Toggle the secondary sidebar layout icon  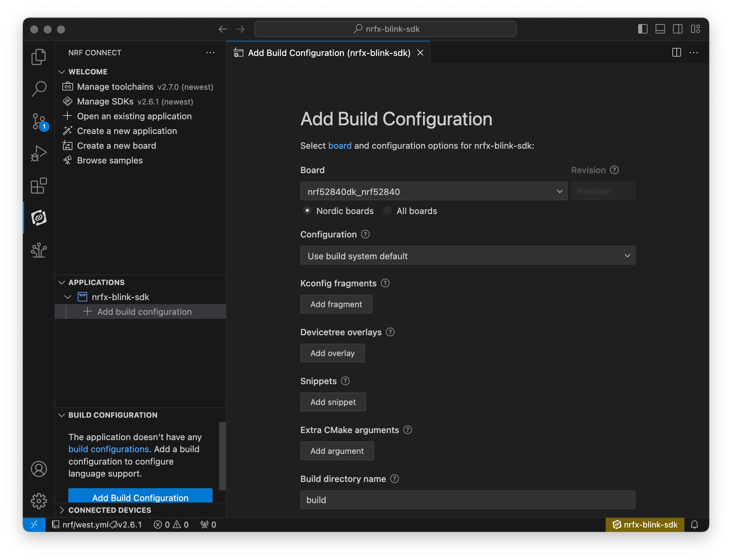(x=678, y=29)
